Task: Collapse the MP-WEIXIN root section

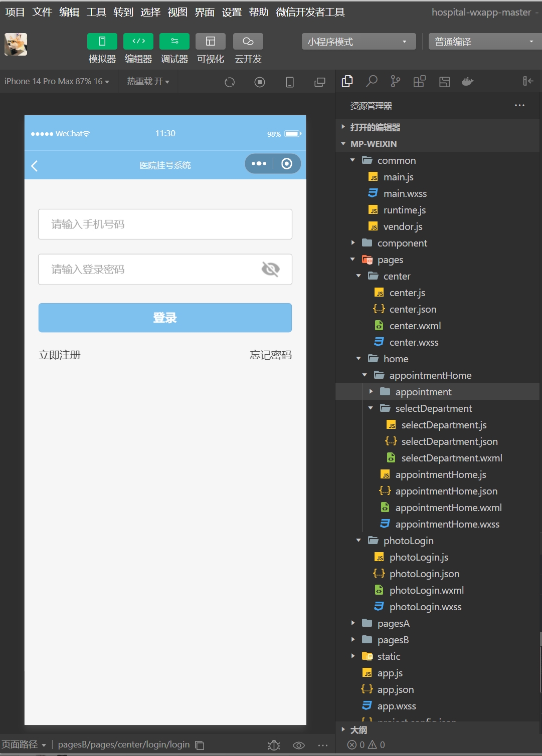Action: (x=437, y=144)
